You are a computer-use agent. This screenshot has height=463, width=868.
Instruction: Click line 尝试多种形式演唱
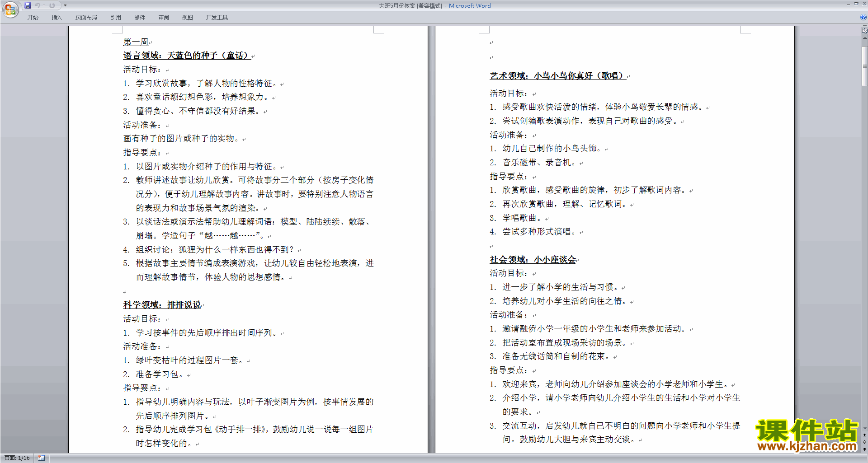[x=539, y=232]
